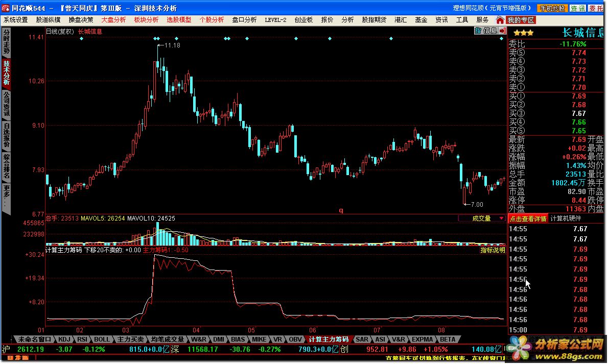Click 指标说明 link
The height and width of the screenshot is (364, 608).
point(493,250)
